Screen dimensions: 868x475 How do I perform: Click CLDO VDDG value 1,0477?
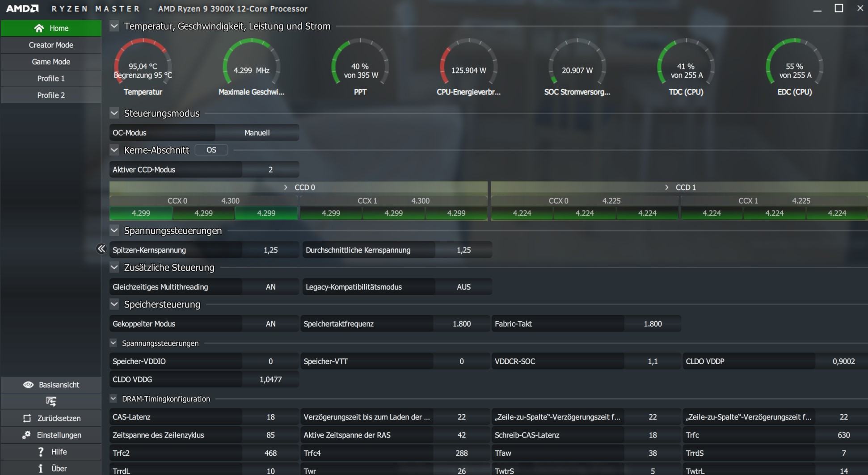pos(271,379)
